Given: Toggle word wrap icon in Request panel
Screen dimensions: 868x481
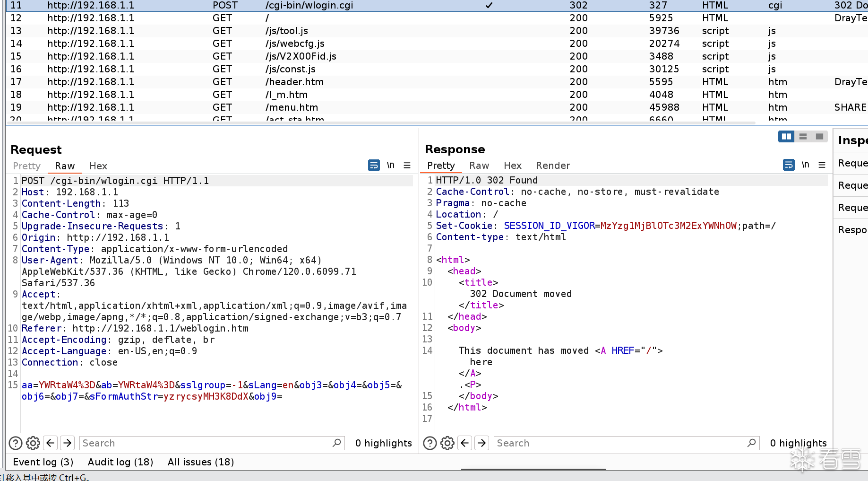Looking at the screenshot, I should point(374,166).
